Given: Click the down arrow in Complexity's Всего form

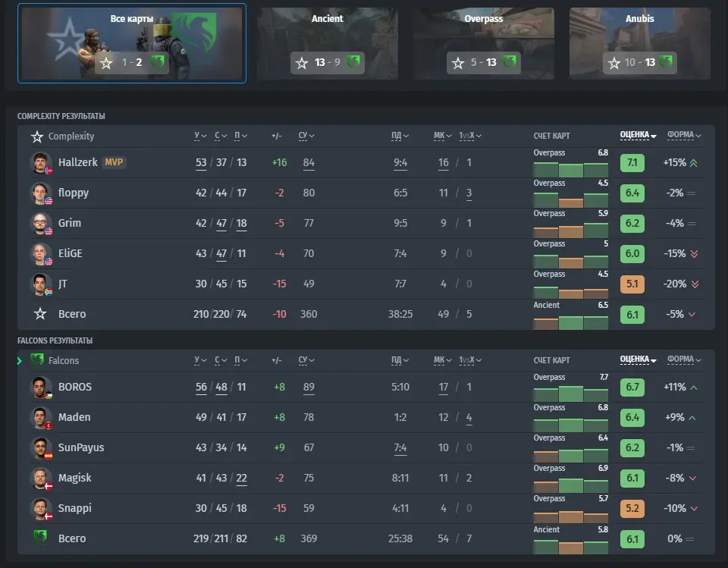Looking at the screenshot, I should 692,315.
